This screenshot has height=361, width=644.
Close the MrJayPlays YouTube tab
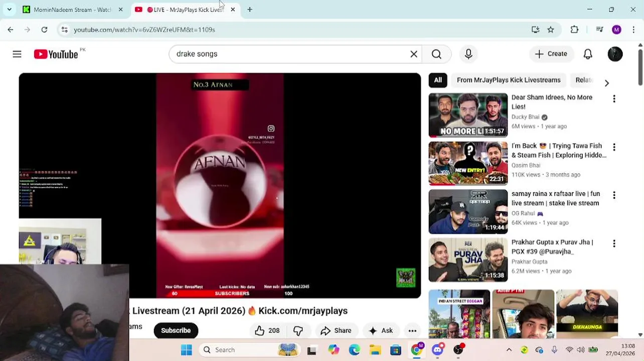click(233, 10)
